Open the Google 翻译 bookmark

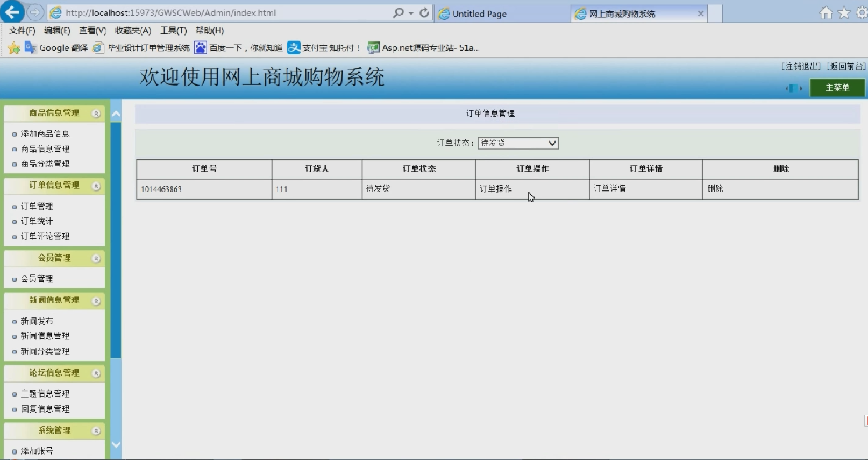pyautogui.click(x=56, y=48)
